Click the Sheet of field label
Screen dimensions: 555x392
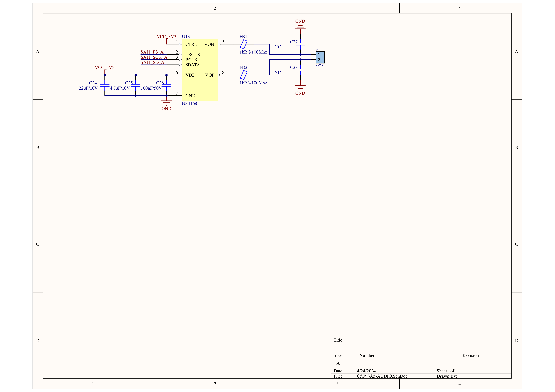click(445, 371)
